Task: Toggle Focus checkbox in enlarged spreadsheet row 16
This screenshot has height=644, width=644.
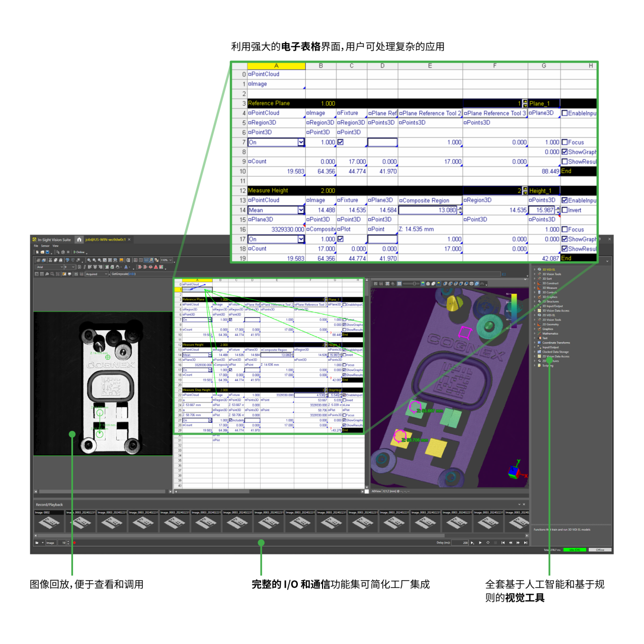Action: 565,229
